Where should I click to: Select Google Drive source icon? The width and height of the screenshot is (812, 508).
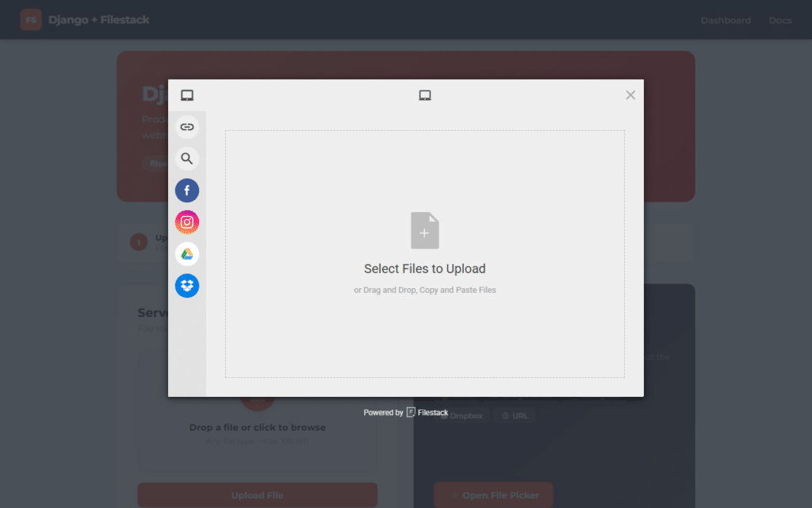[187, 254]
